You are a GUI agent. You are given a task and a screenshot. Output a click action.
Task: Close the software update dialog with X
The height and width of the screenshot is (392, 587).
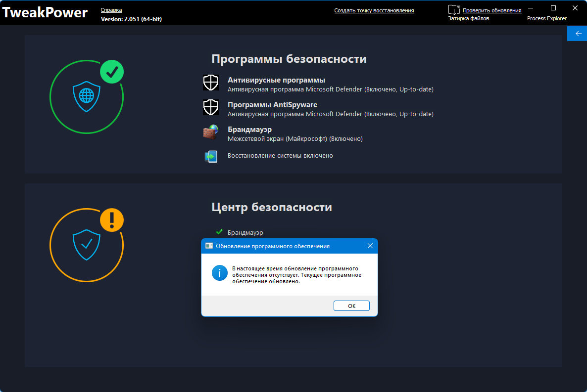pyautogui.click(x=370, y=246)
